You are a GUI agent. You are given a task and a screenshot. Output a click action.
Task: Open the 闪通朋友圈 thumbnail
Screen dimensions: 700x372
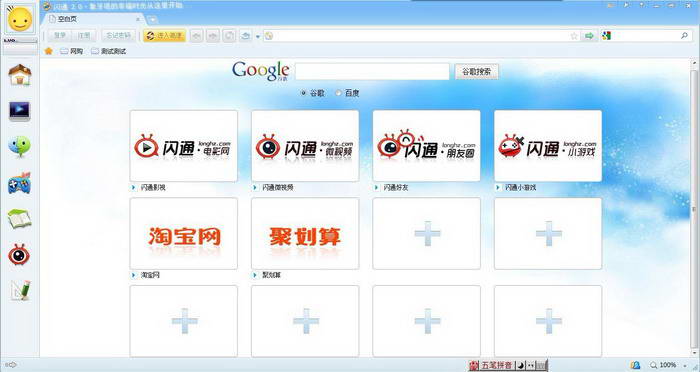click(426, 146)
